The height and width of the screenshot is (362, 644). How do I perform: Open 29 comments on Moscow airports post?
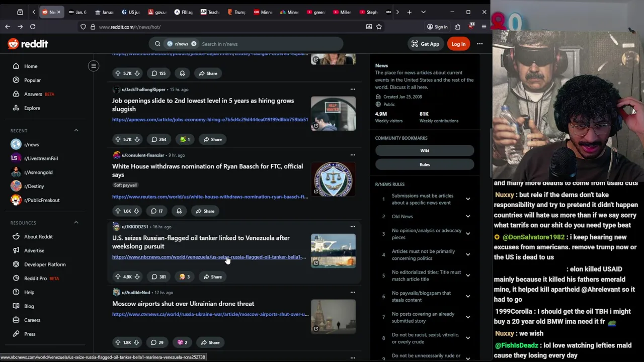(157, 342)
